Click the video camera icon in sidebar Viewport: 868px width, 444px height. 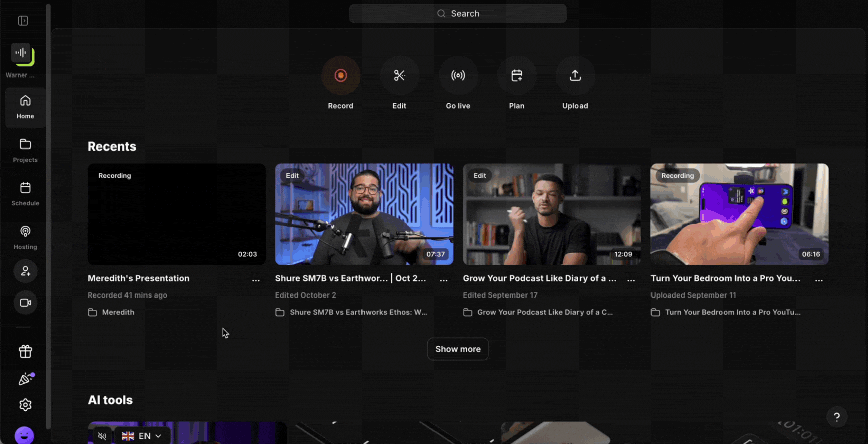25,303
